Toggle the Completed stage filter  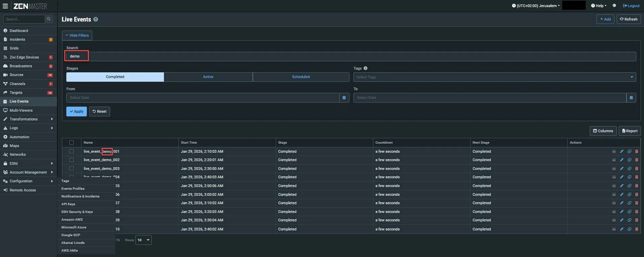click(115, 77)
